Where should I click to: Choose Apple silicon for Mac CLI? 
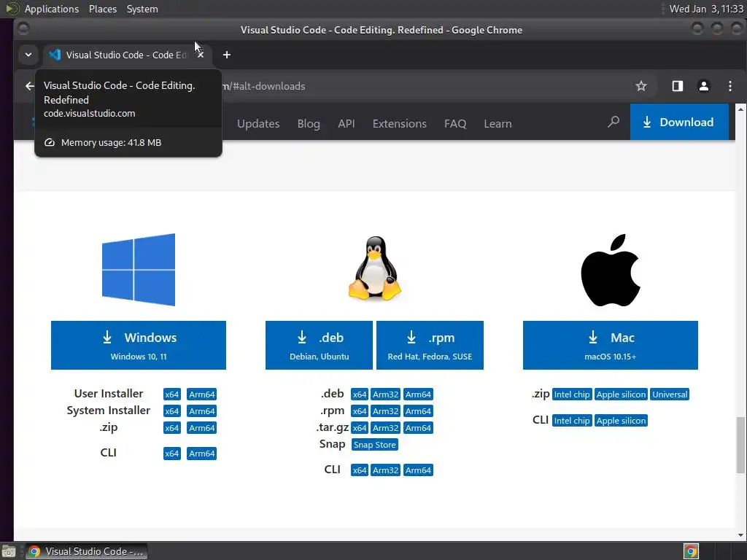pyautogui.click(x=622, y=421)
